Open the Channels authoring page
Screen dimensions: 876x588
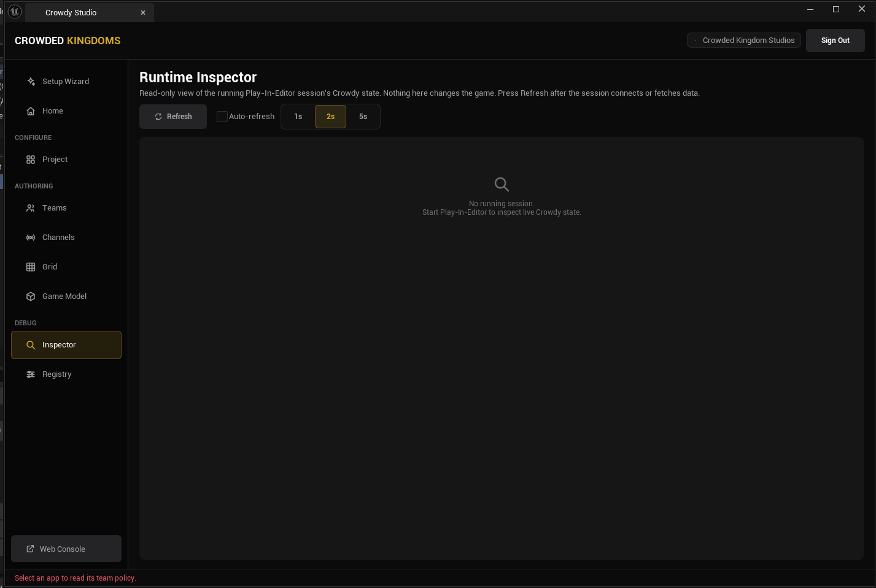click(x=66, y=238)
